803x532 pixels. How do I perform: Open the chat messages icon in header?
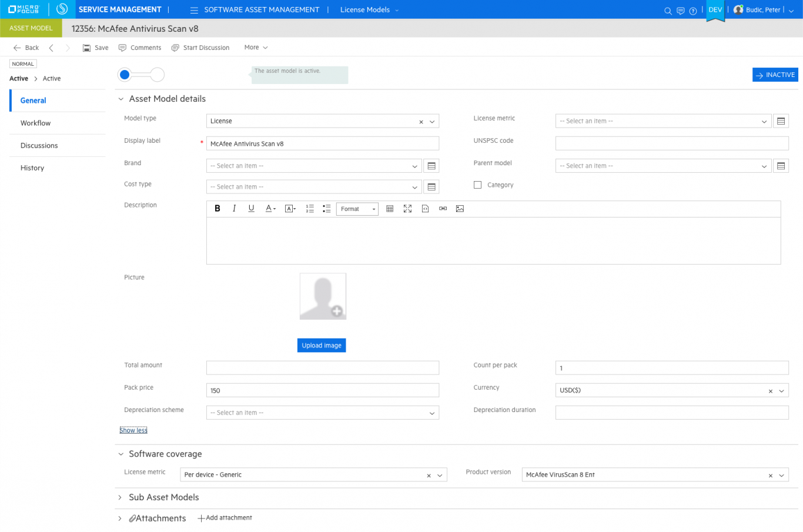pos(681,11)
